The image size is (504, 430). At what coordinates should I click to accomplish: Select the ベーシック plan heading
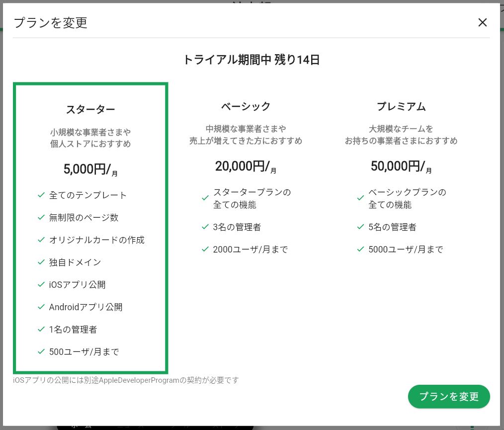(246, 106)
